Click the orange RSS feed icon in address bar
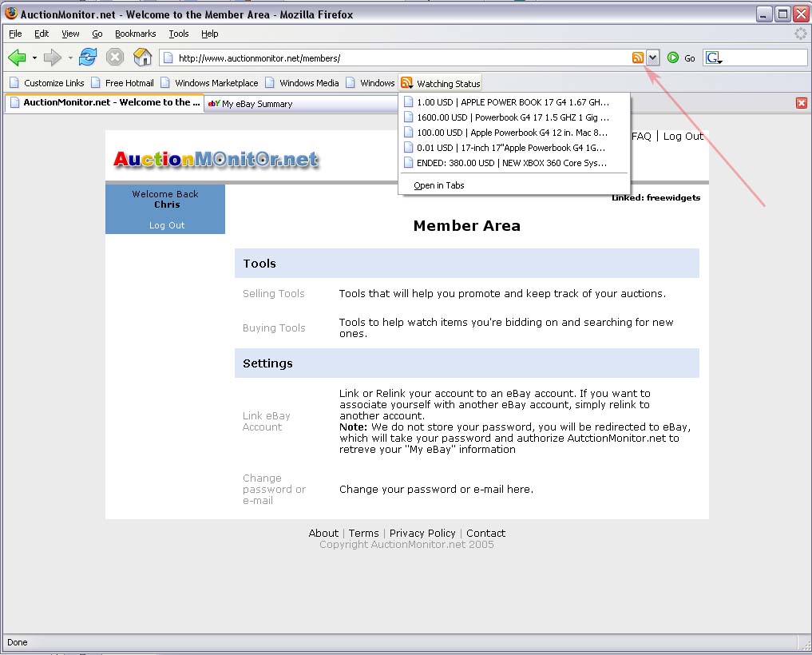The image size is (812, 655). (637, 58)
